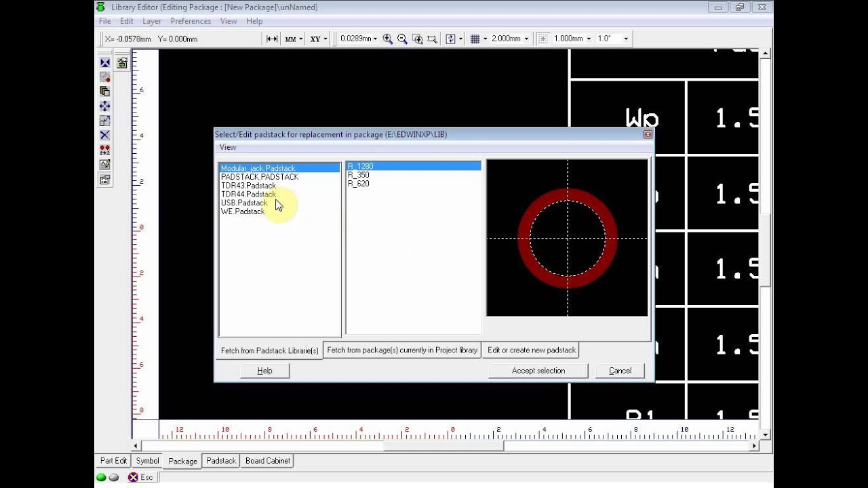
Task: Select the scale/resize tool in left toolbar
Action: [104, 121]
